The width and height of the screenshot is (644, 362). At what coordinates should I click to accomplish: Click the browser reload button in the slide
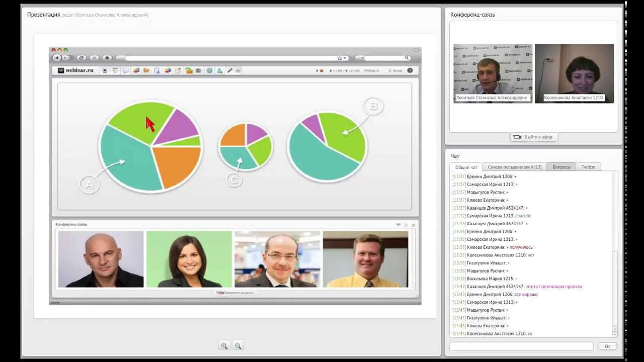point(82,58)
